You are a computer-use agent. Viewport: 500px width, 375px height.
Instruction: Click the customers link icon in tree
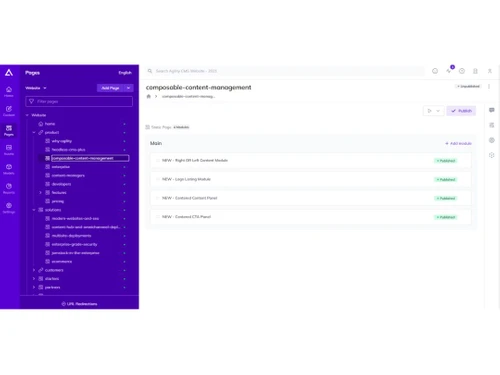[41, 270]
